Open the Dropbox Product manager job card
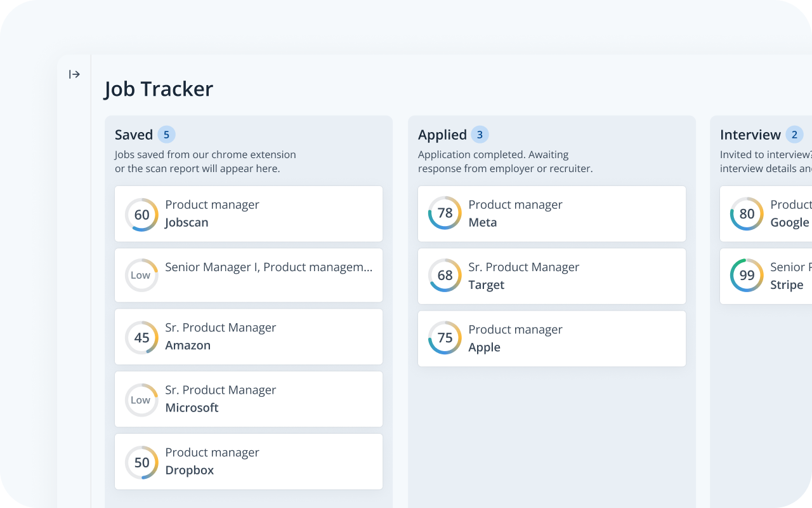This screenshot has width=812, height=508. (249, 462)
